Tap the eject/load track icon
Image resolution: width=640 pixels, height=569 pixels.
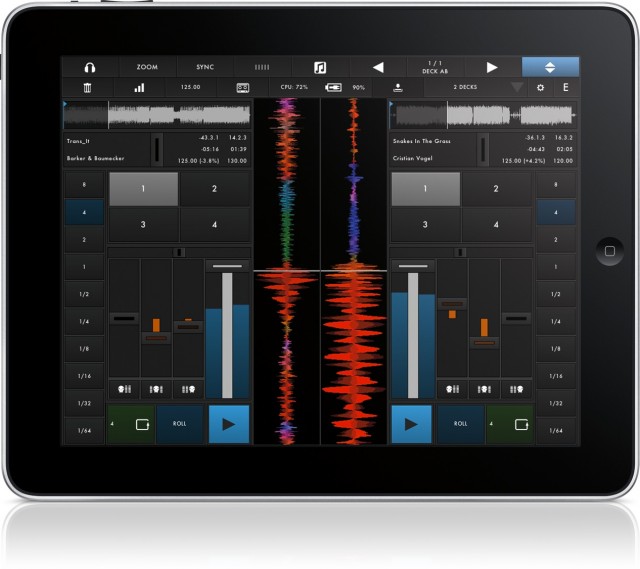(x=398, y=88)
